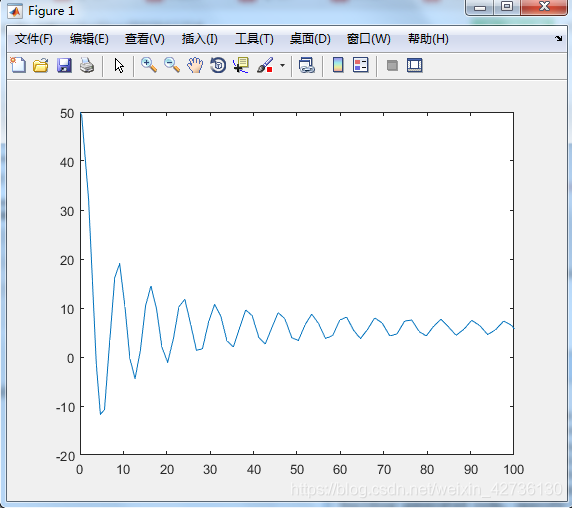Select the Rotate 3D tool
The height and width of the screenshot is (508, 572).
(218, 66)
